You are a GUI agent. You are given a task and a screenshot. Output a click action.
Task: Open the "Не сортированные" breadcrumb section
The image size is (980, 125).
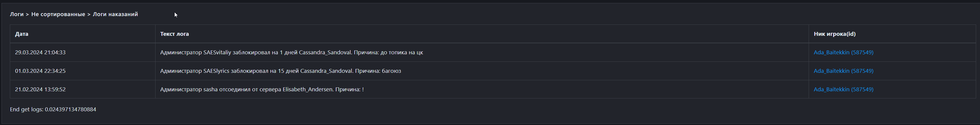[58, 14]
